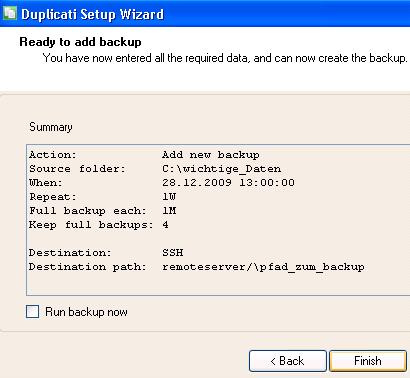Click the Keep full backups value 4
This screenshot has height=378, width=410.
pyautogui.click(x=165, y=225)
